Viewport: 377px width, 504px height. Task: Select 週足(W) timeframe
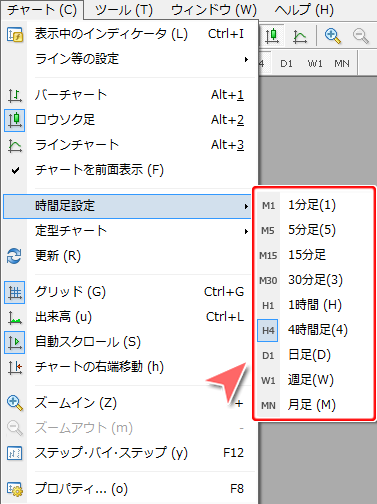click(x=311, y=380)
